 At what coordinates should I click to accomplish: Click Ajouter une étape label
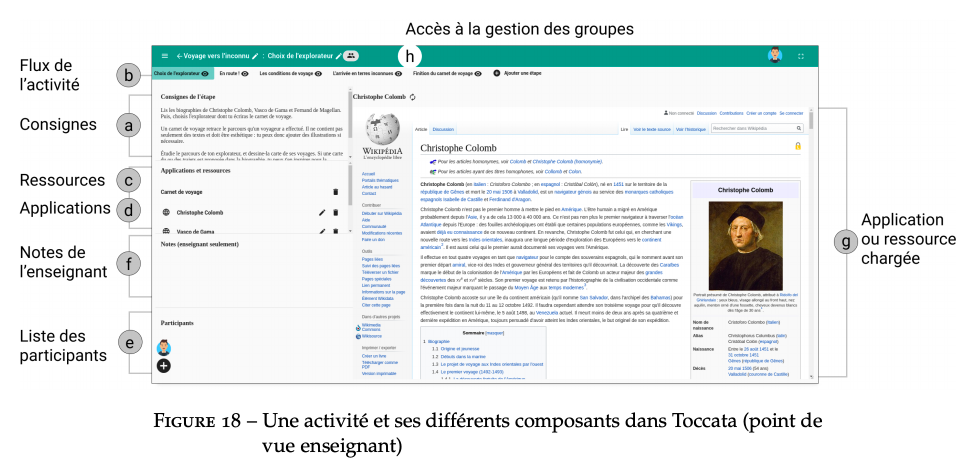523,73
